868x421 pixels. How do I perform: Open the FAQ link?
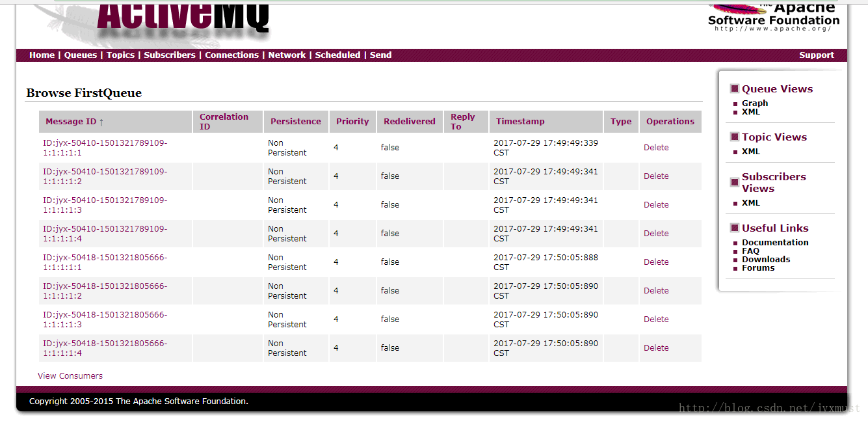point(750,251)
